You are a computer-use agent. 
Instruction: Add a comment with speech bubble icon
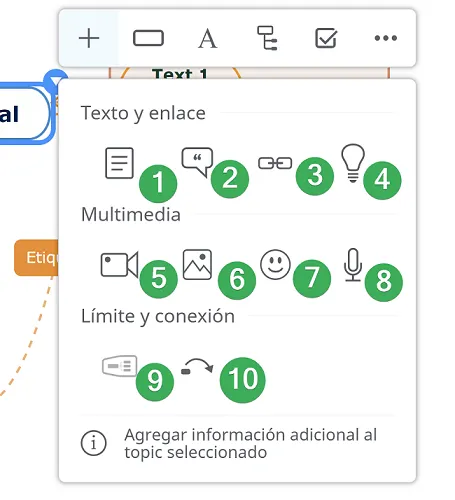click(x=197, y=162)
